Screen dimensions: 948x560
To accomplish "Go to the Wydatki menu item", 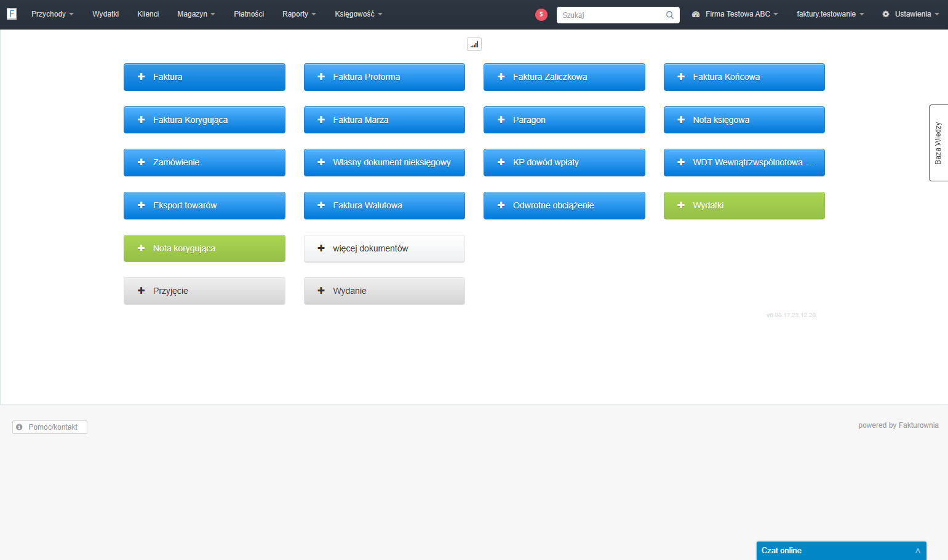I will [x=106, y=14].
